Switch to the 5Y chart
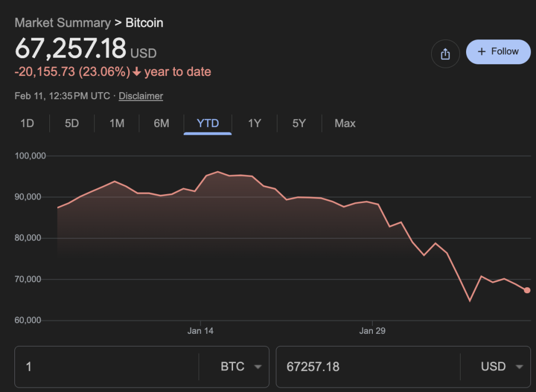Image resolution: width=536 pixels, height=392 pixels. tap(299, 123)
